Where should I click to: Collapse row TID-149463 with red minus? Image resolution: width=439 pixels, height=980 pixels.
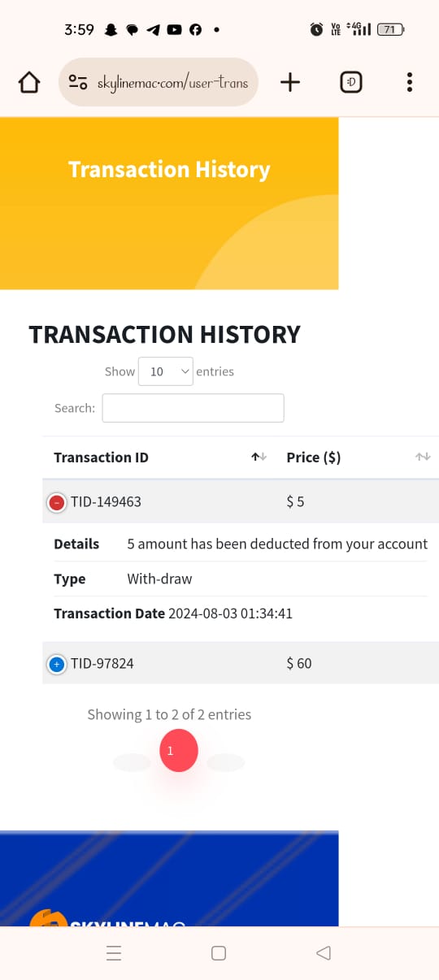[56, 503]
